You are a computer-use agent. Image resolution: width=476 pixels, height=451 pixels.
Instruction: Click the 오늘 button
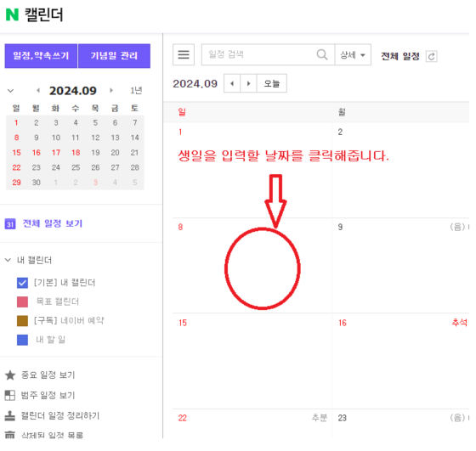tap(272, 83)
